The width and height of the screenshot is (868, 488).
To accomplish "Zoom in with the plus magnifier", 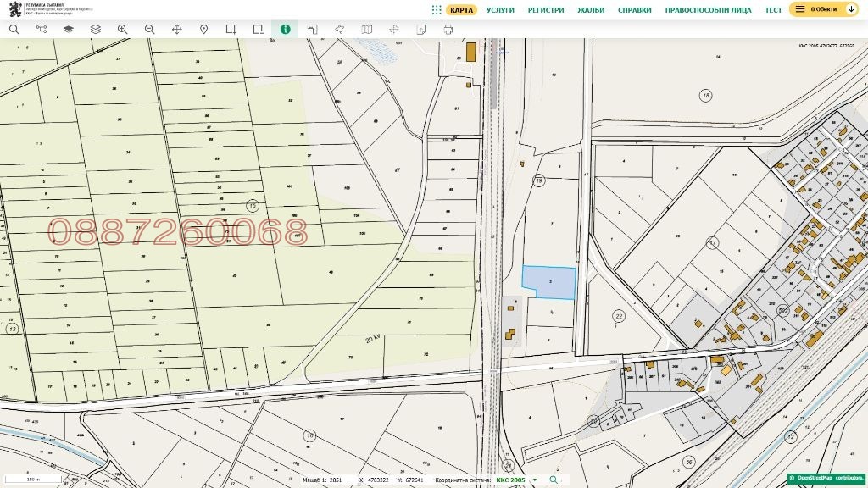I will [x=122, y=29].
